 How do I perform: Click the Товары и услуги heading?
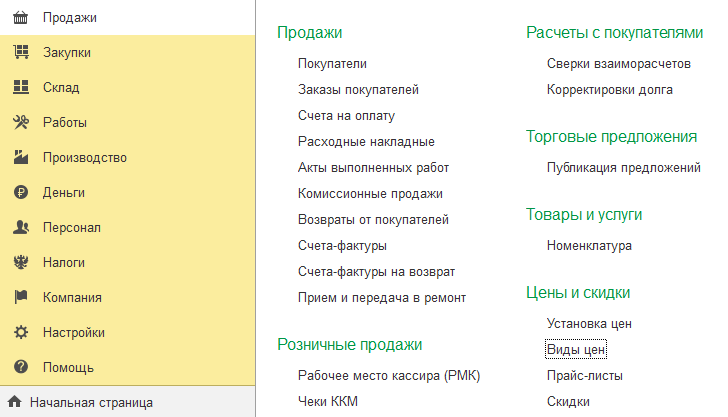coord(584,215)
